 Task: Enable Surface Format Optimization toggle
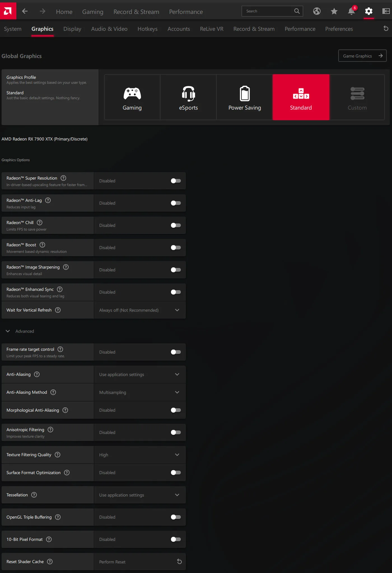(176, 473)
